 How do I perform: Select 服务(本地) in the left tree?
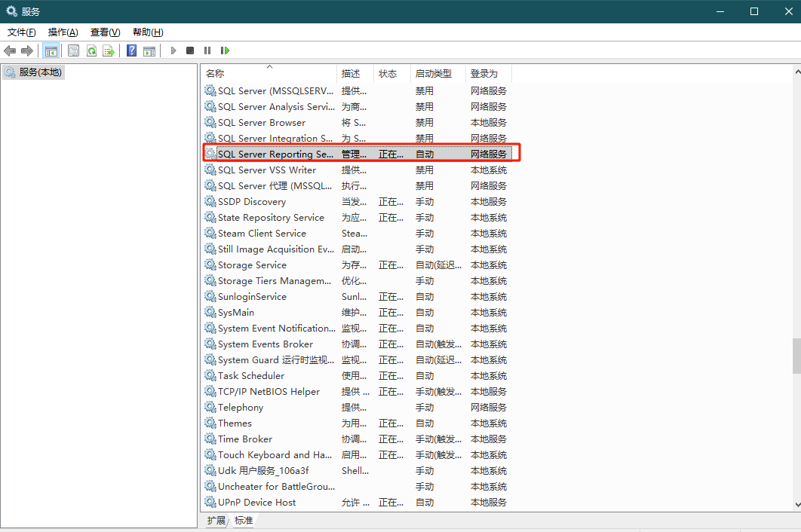pos(34,72)
